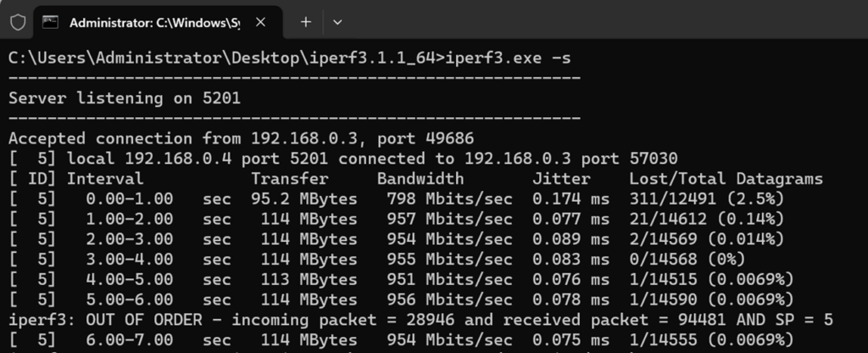Image resolution: width=868 pixels, height=353 pixels.
Task: Click the command prompt icon on the tab
Action: tap(51, 22)
